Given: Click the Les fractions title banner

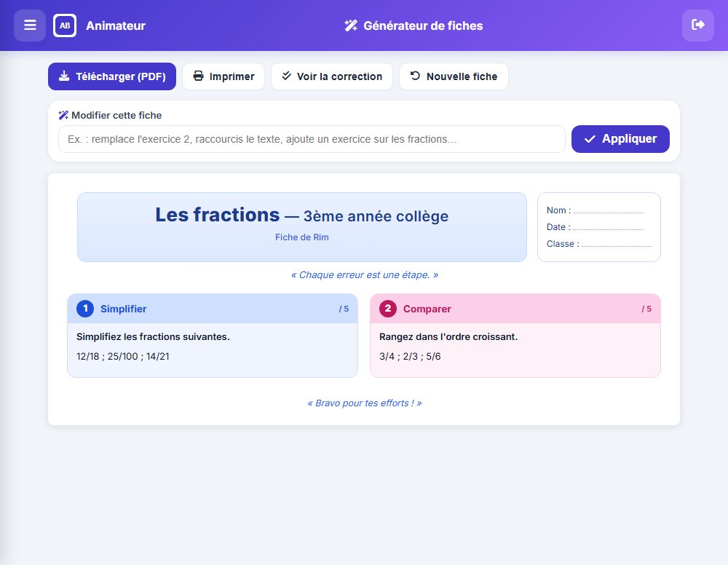Looking at the screenshot, I should pos(302,227).
